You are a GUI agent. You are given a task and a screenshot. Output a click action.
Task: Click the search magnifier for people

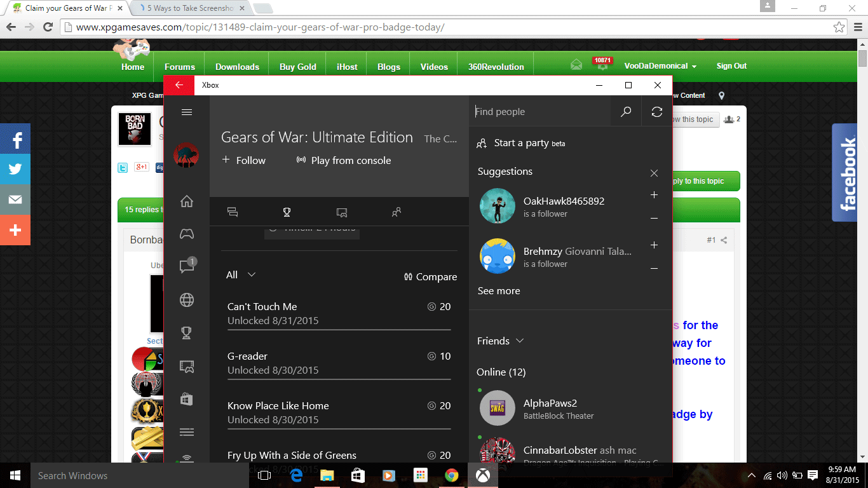pos(626,112)
